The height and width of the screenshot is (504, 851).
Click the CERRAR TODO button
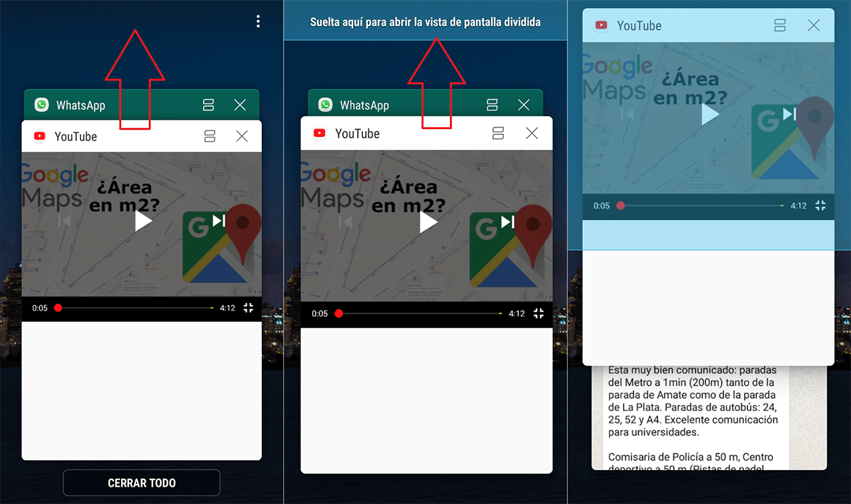(x=142, y=483)
